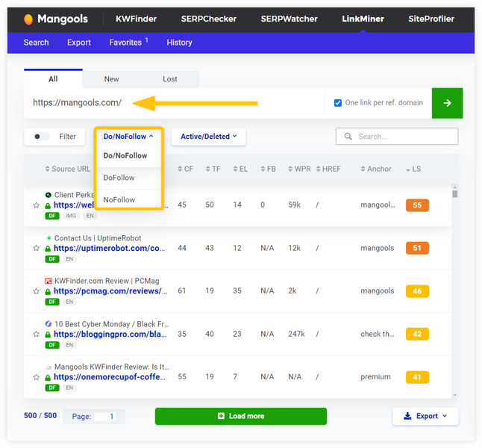Click the padlock icon on pcmag row
Screen dimensions: 482x448
pyautogui.click(x=48, y=291)
